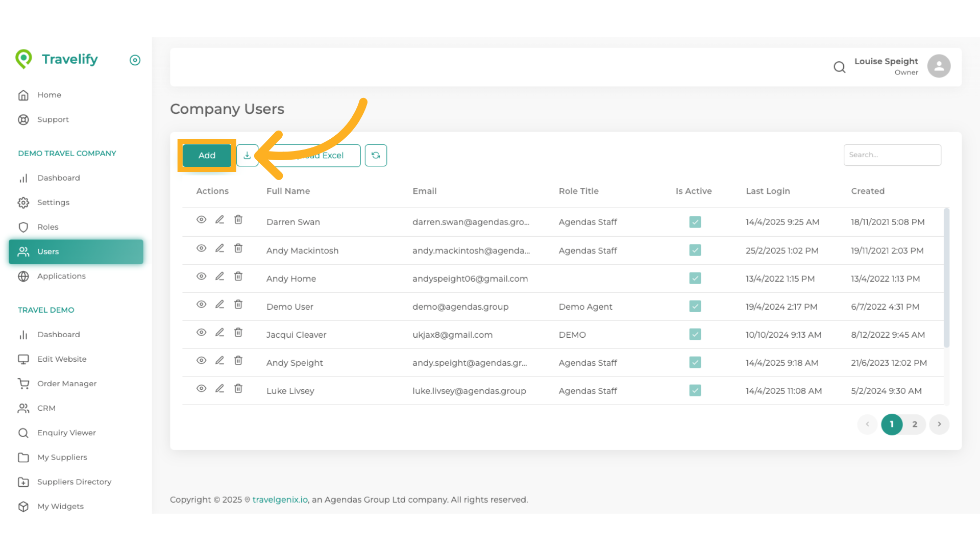Go to next page with right chevron
The width and height of the screenshot is (980, 551).
pyautogui.click(x=939, y=424)
